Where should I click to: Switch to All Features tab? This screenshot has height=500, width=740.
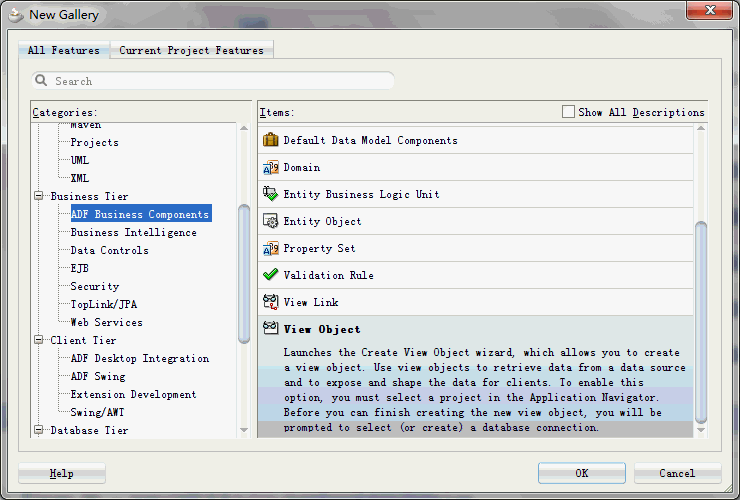tap(64, 50)
